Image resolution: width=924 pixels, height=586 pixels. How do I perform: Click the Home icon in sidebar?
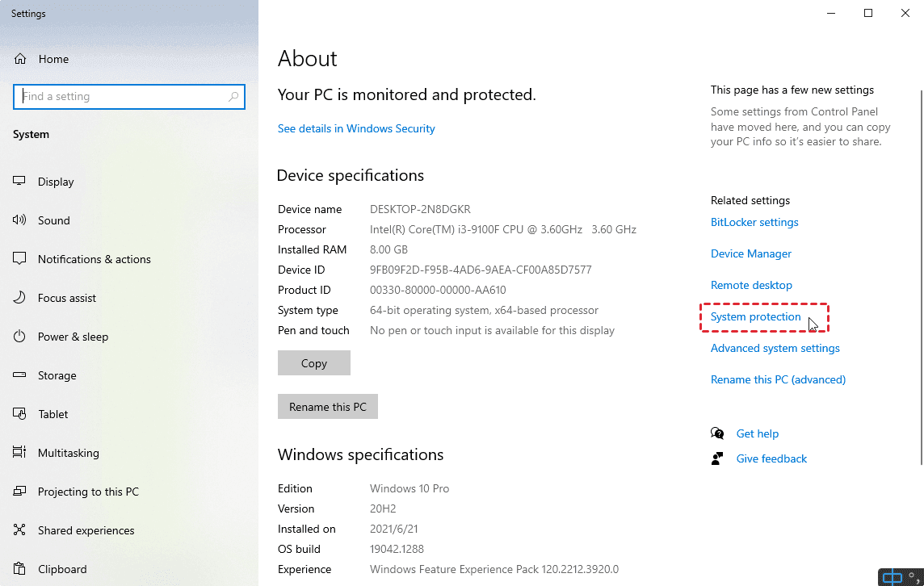[x=21, y=59]
